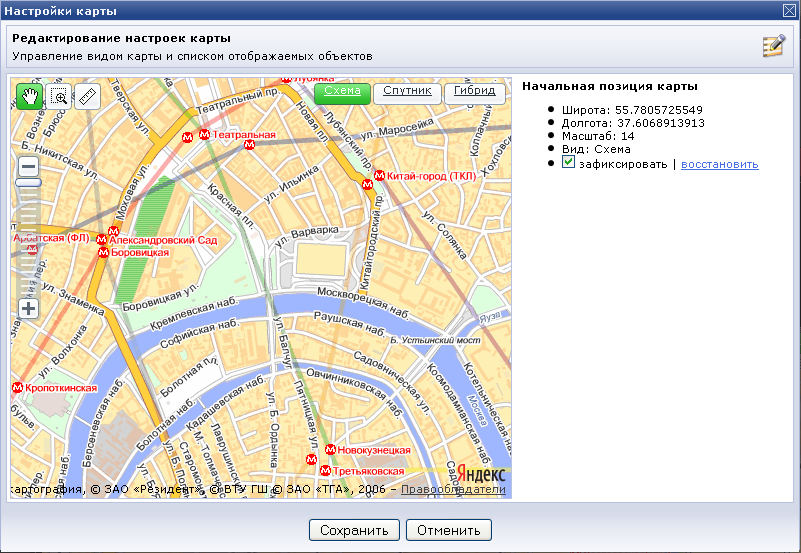This screenshot has width=801, height=553.
Task: Click the Китай-город metro station icon
Action: 379,176
